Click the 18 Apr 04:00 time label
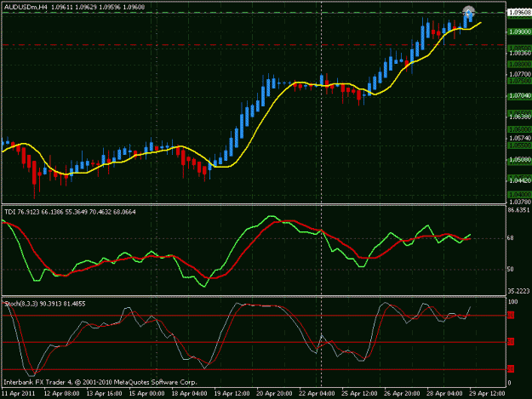The height and width of the screenshot is (399, 532). [x=189, y=394]
